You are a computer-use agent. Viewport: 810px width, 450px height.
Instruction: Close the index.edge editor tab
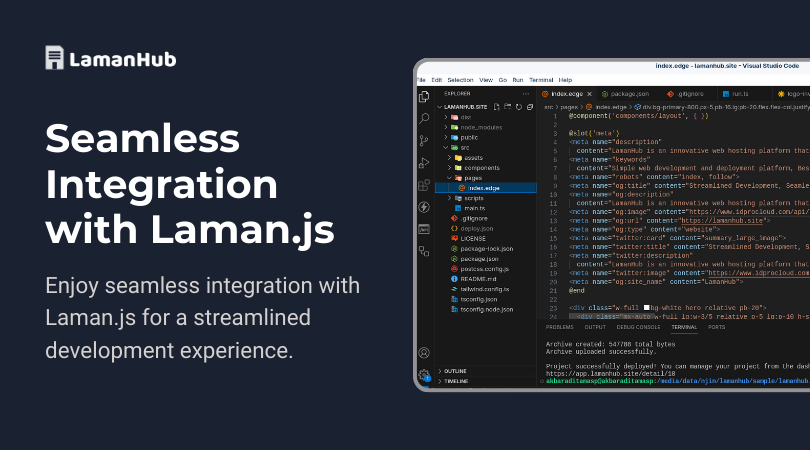click(589, 94)
